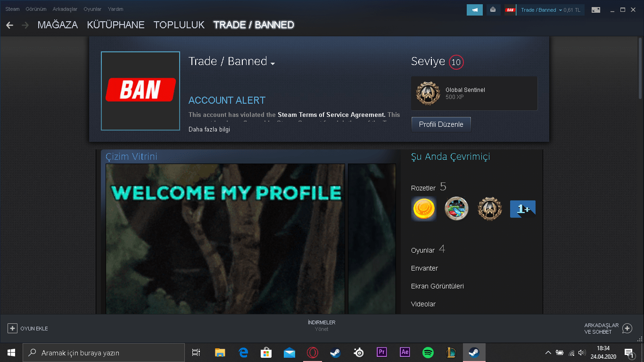Open the TOPLULUK tab

pos(179,25)
